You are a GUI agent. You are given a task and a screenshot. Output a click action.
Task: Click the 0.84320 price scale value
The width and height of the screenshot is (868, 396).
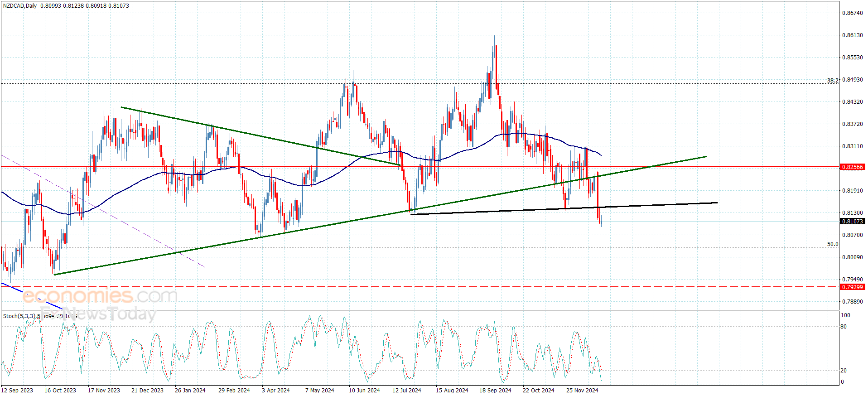852,102
